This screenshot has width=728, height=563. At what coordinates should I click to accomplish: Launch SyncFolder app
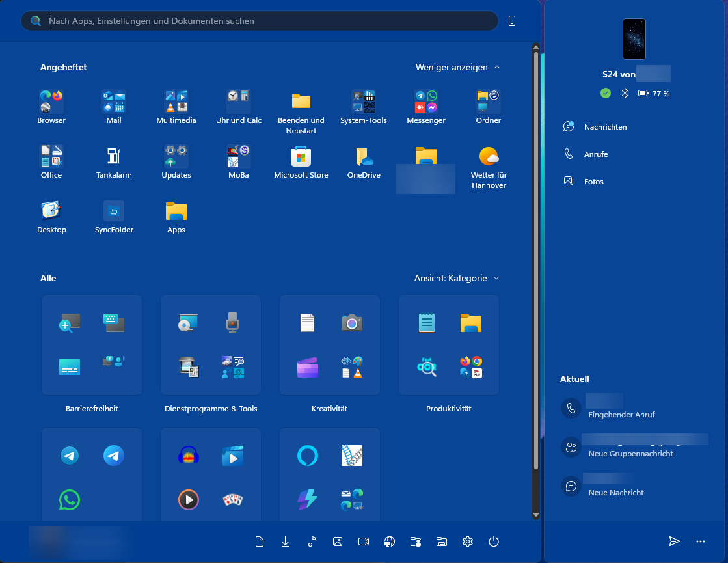point(114,217)
